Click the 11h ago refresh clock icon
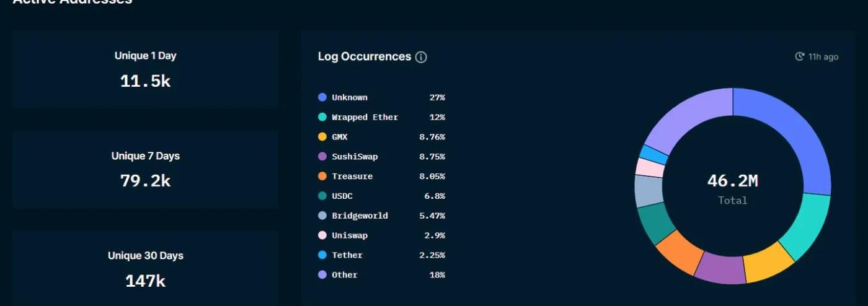The image size is (868, 306). point(800,56)
